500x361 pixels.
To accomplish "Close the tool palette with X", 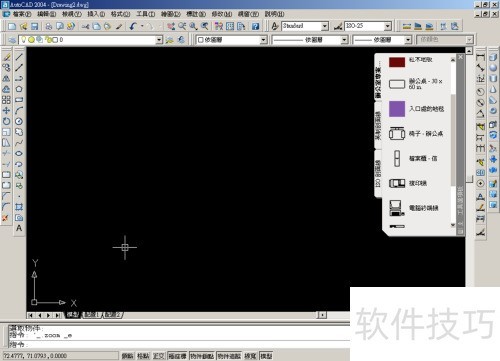I will pos(460,57).
